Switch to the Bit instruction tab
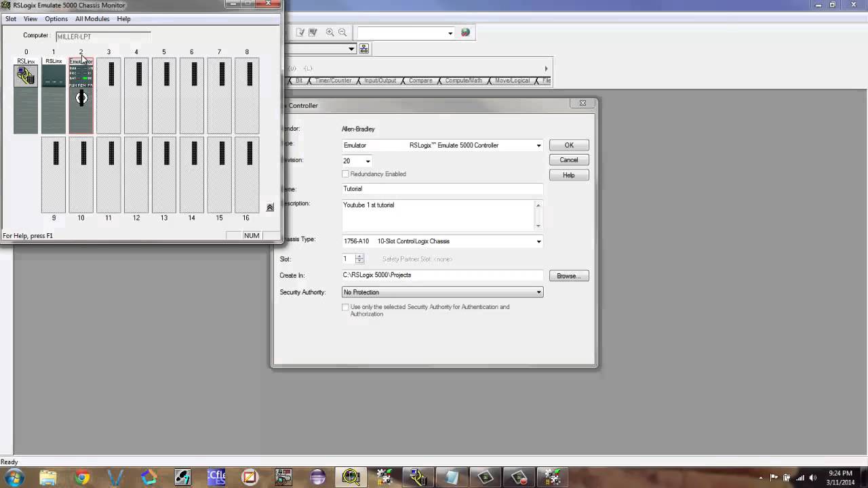This screenshot has width=868, height=488. (x=299, y=81)
